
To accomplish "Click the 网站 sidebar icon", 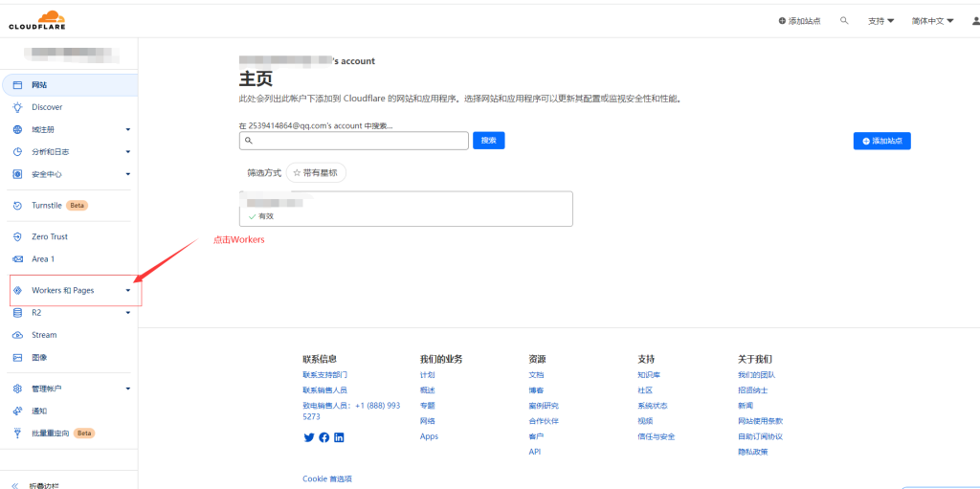I will (x=18, y=85).
